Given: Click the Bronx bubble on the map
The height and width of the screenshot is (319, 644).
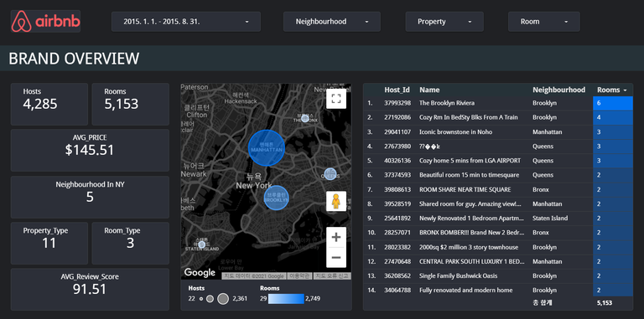Looking at the screenshot, I should [304, 119].
